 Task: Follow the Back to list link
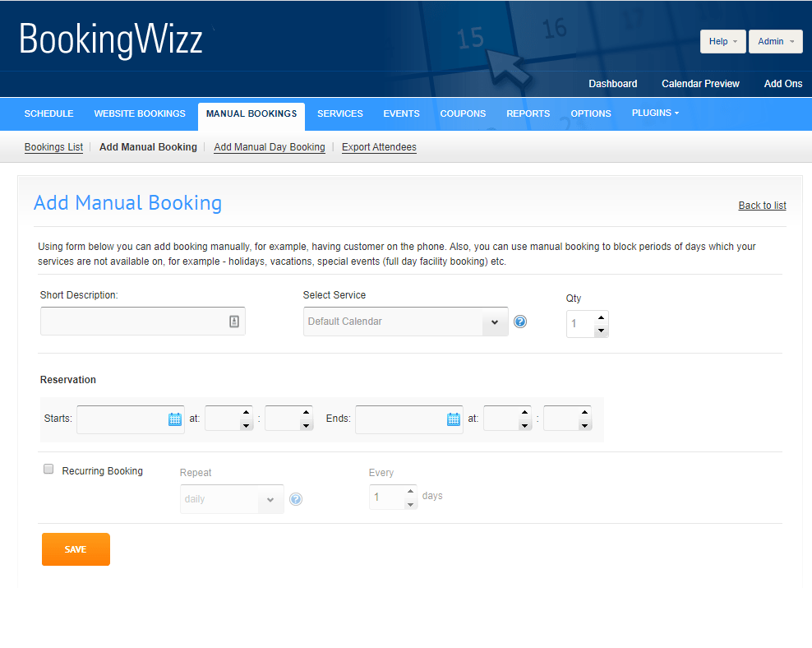(x=763, y=205)
